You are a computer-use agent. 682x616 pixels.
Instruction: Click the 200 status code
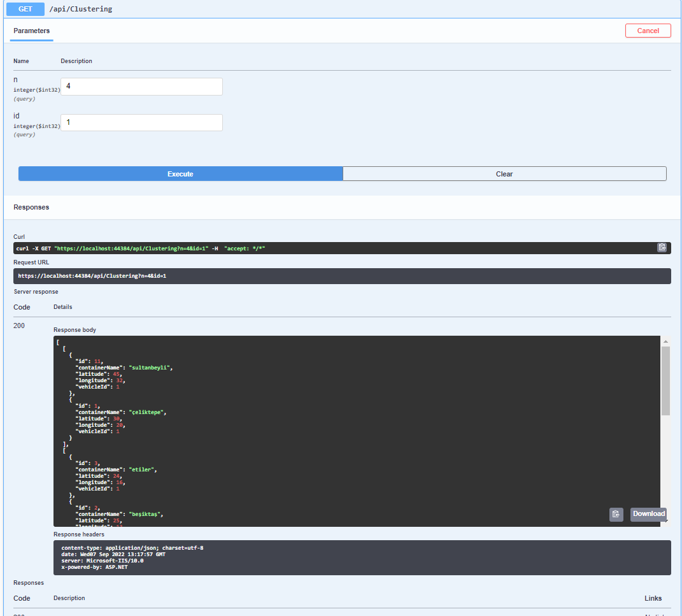click(x=18, y=326)
